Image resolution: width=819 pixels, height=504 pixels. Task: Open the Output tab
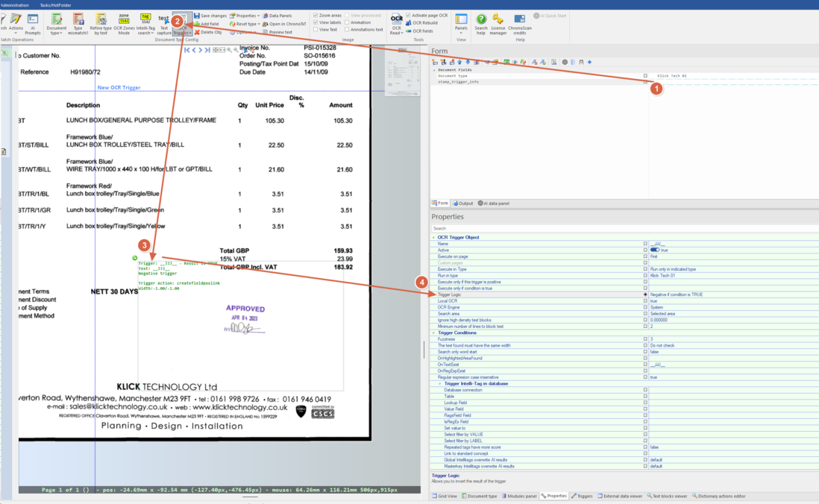pos(463,204)
